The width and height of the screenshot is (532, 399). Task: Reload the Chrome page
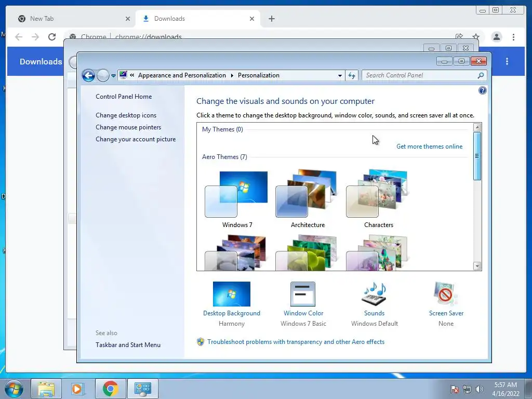pyautogui.click(x=52, y=37)
